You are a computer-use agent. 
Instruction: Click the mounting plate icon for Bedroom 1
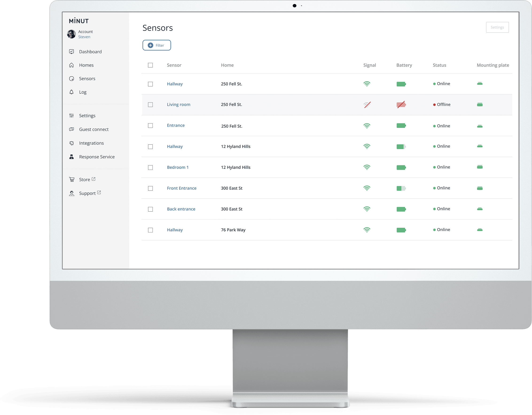pos(480,167)
